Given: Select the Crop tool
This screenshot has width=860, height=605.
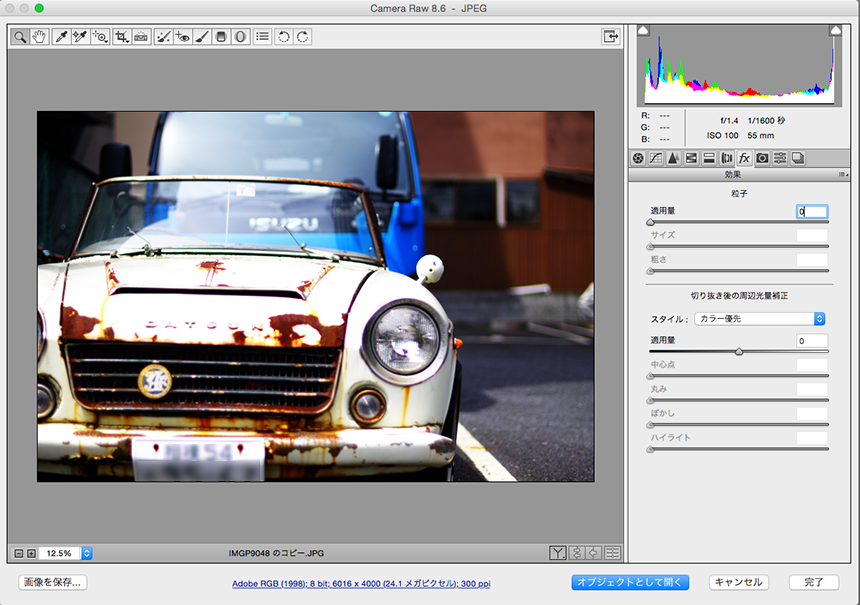Looking at the screenshot, I should coord(121,37).
